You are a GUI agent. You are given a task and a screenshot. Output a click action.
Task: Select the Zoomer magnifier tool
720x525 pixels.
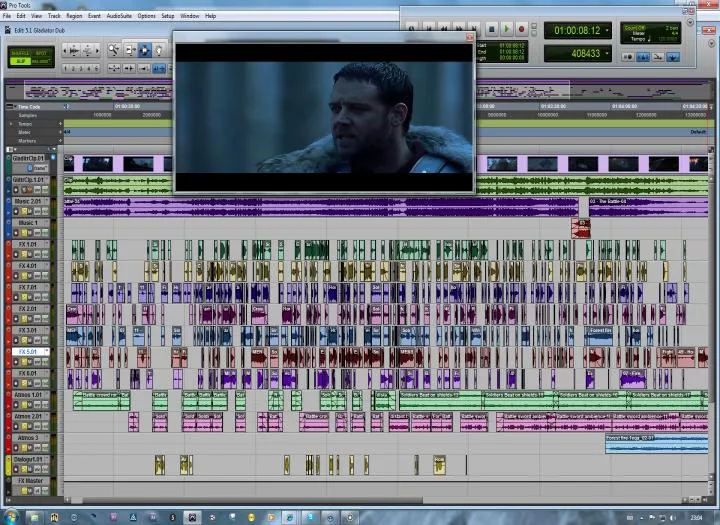tap(114, 50)
